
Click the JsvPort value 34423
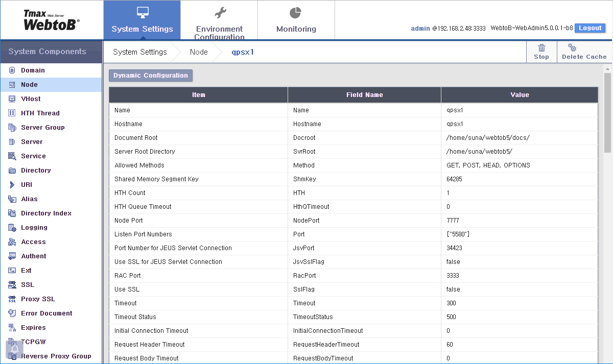click(x=455, y=248)
